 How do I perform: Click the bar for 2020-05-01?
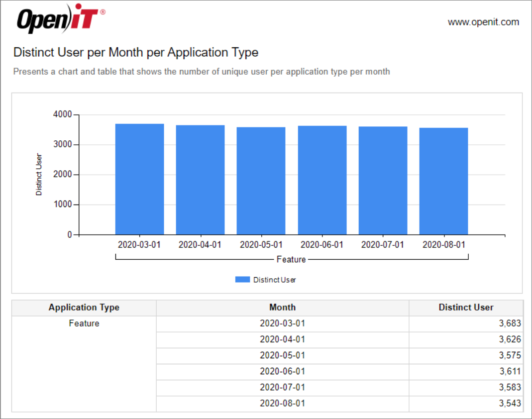(261, 179)
